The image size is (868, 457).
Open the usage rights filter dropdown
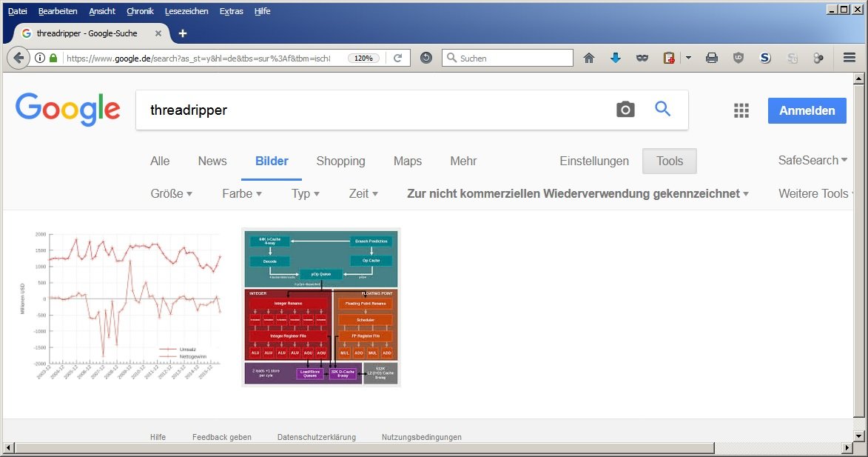point(578,193)
